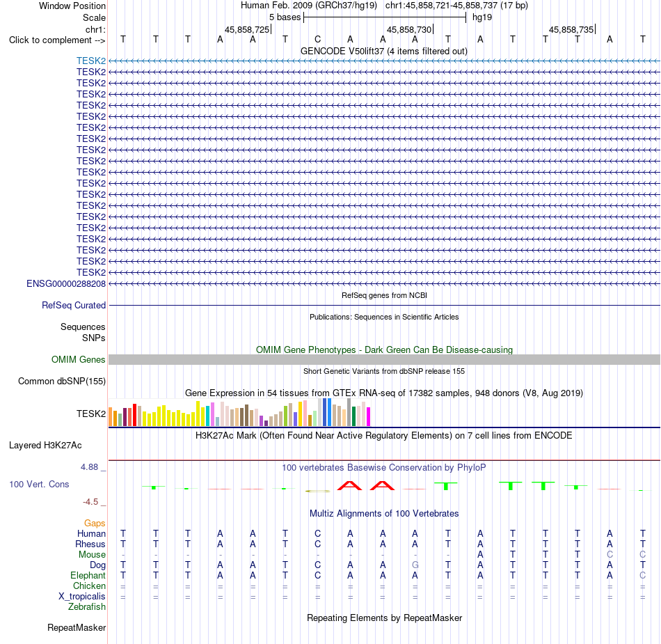Select the Dog alignment row label
Screen dimensions: 661x644
pos(98,565)
